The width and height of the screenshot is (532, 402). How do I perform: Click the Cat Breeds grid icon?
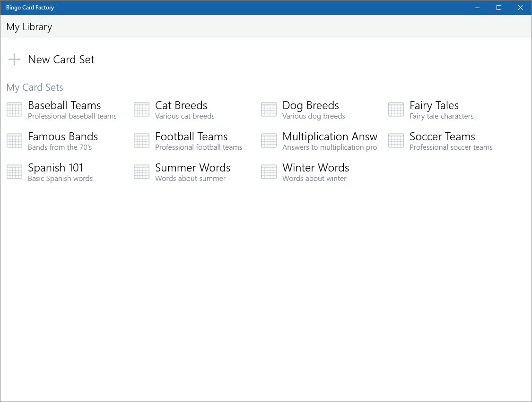pyautogui.click(x=141, y=110)
